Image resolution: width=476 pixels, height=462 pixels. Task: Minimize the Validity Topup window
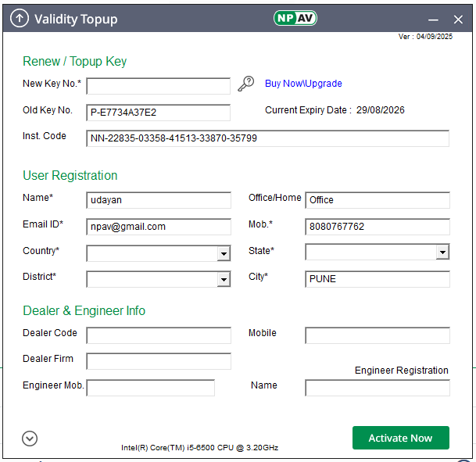433,20
